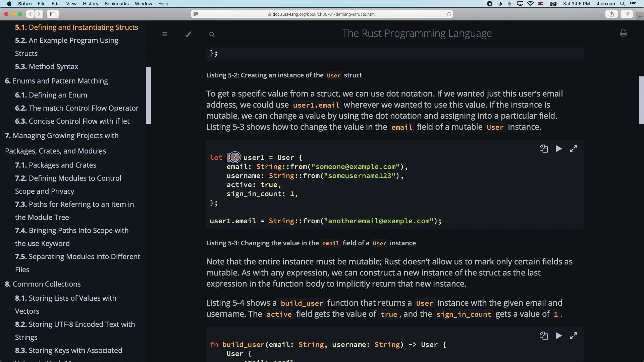The width and height of the screenshot is (644, 362).
Task: Click the page's vertical scrollbar thumb
Action: click(x=641, y=101)
